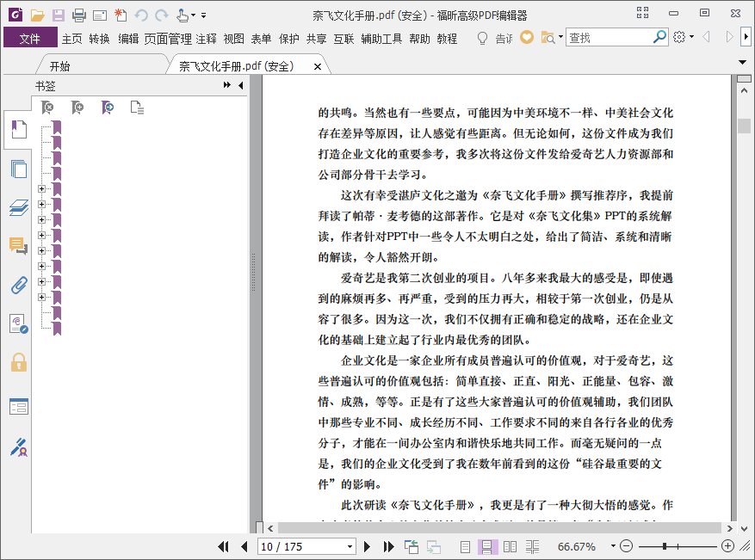Expand the bookmark panel options double arrow
Image resolution: width=755 pixels, height=560 pixels.
click(x=226, y=85)
